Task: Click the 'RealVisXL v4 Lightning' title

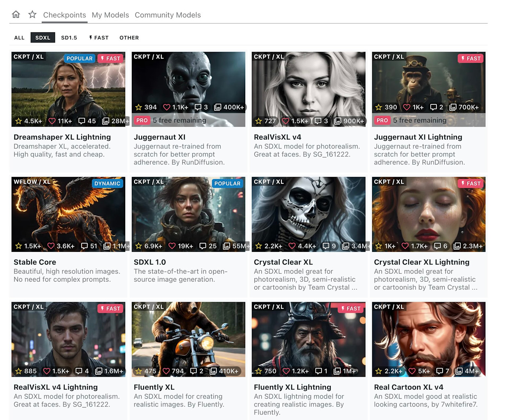Action: [x=55, y=387]
